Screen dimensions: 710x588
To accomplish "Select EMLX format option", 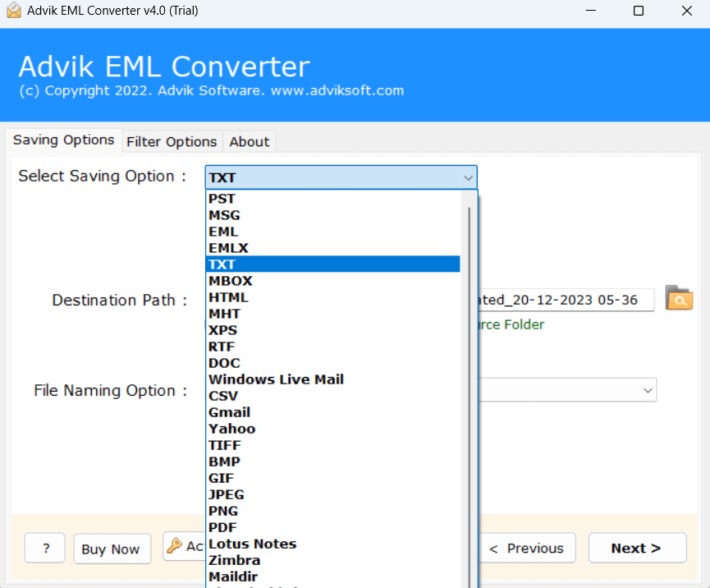I will [332, 248].
